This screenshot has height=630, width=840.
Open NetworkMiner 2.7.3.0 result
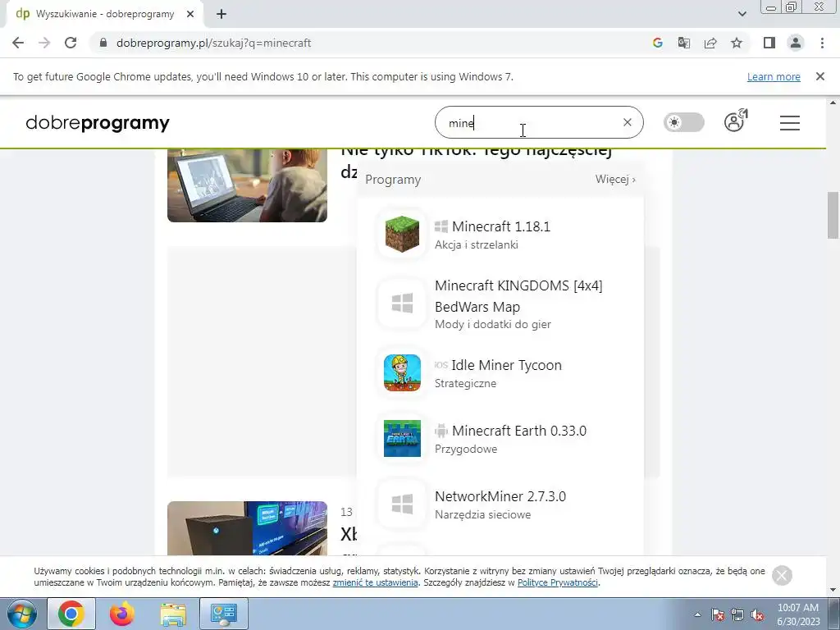[500, 496]
